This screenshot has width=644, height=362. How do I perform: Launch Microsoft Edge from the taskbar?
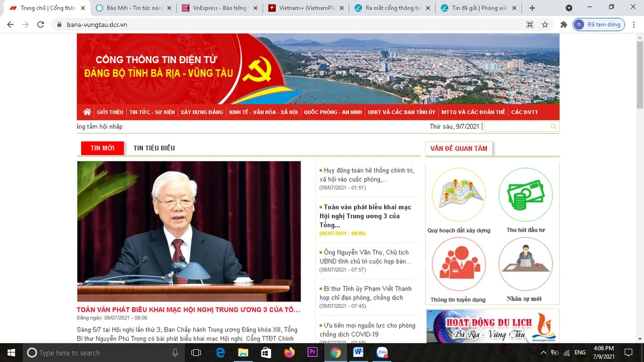220,352
